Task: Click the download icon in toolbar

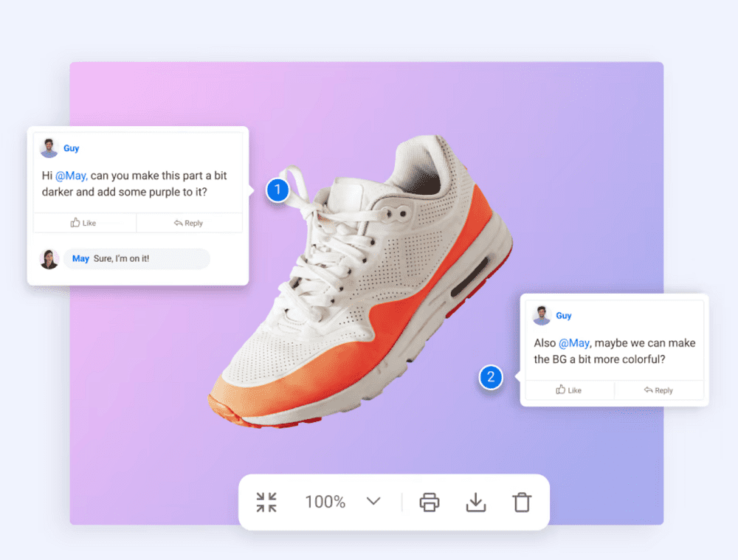Action: coord(476,502)
